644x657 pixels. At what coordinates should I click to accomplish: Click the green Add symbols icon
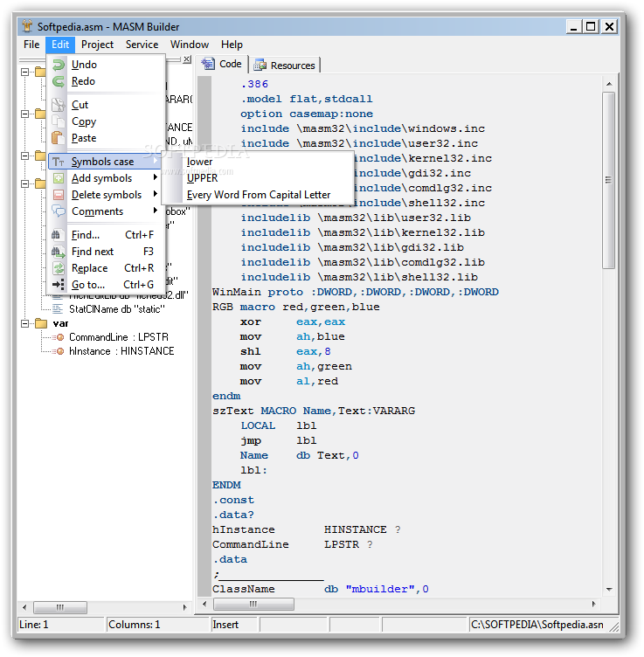(59, 178)
